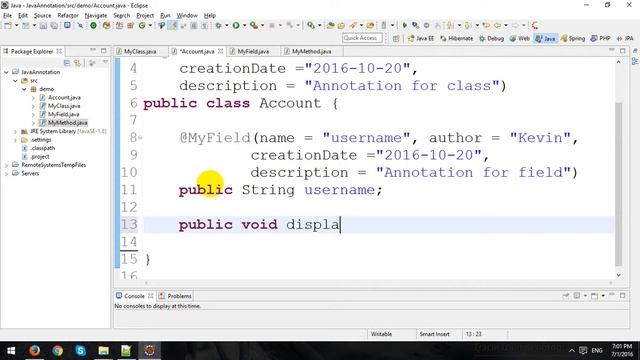This screenshot has width=640, height=360.
Task: Click the New Java Package icon
Action: tap(130, 25)
